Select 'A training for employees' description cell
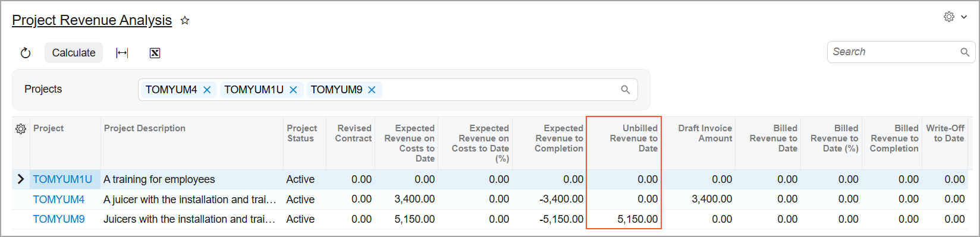The image size is (980, 237). 193,179
